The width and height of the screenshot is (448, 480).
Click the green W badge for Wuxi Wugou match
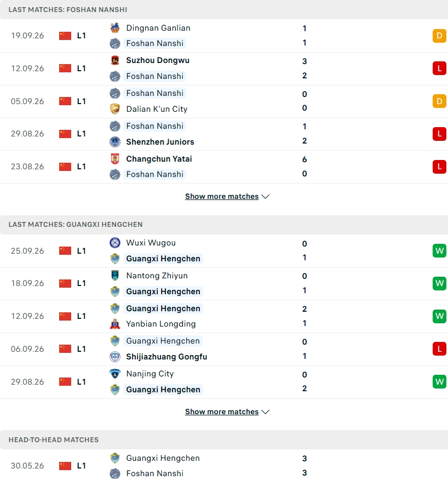[x=439, y=251]
